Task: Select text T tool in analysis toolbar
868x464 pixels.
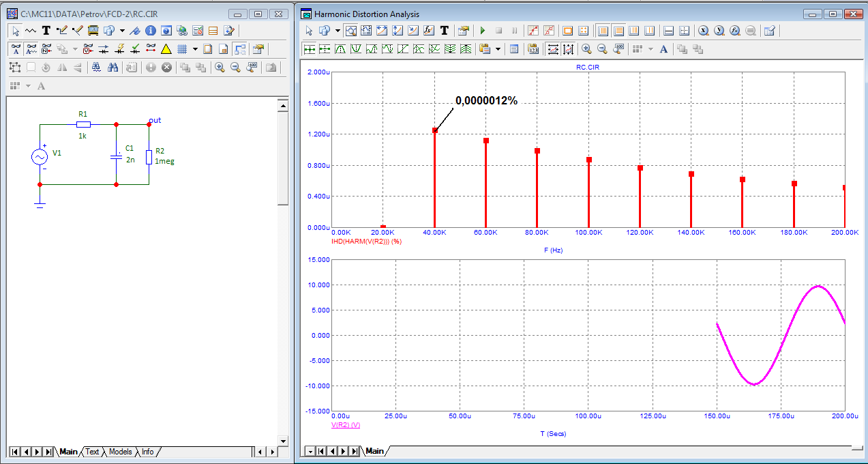Action: [445, 30]
